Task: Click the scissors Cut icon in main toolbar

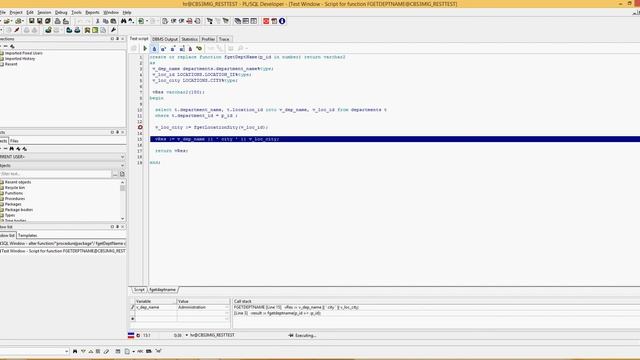Action: coord(98,21)
